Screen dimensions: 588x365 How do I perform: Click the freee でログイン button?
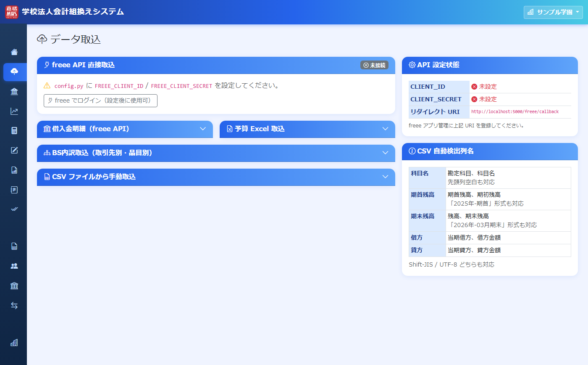coord(100,101)
